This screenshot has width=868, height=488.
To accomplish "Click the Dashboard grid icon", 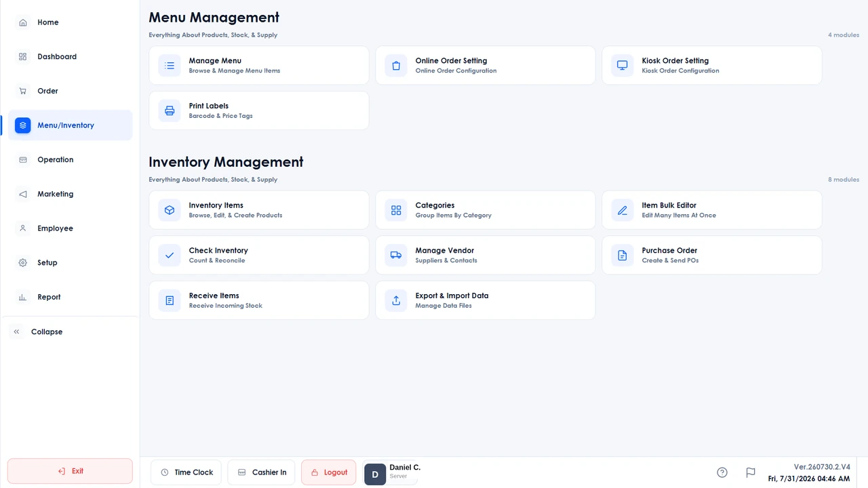I will coord(23,57).
